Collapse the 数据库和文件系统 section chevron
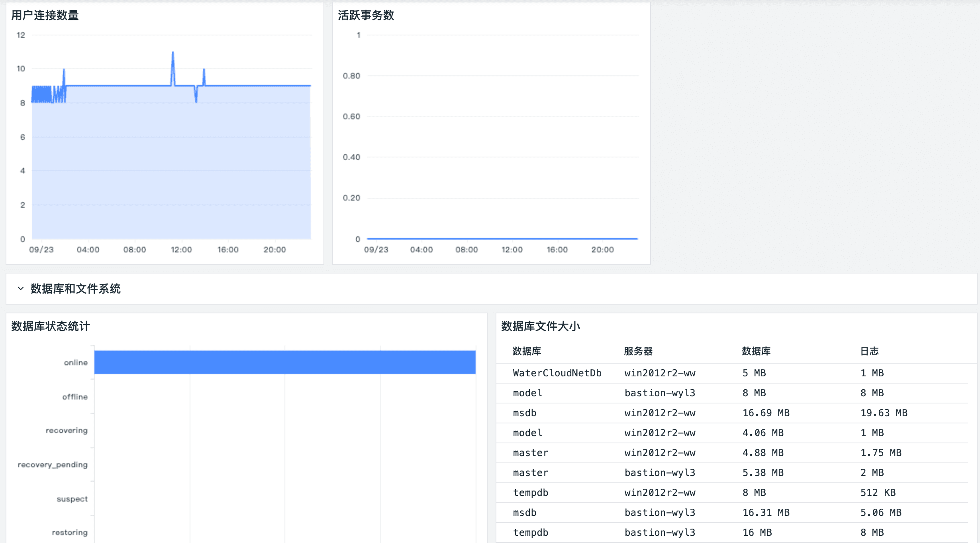 click(21, 288)
